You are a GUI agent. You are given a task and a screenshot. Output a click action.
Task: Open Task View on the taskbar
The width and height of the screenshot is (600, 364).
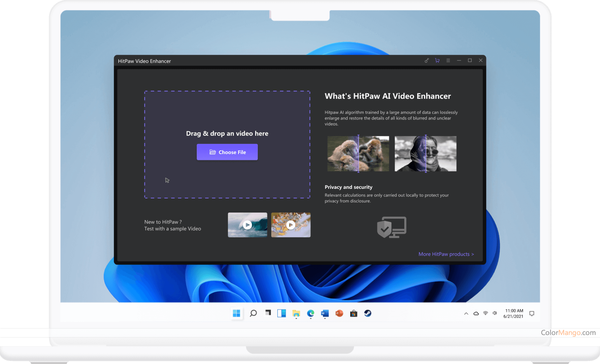[268, 313]
